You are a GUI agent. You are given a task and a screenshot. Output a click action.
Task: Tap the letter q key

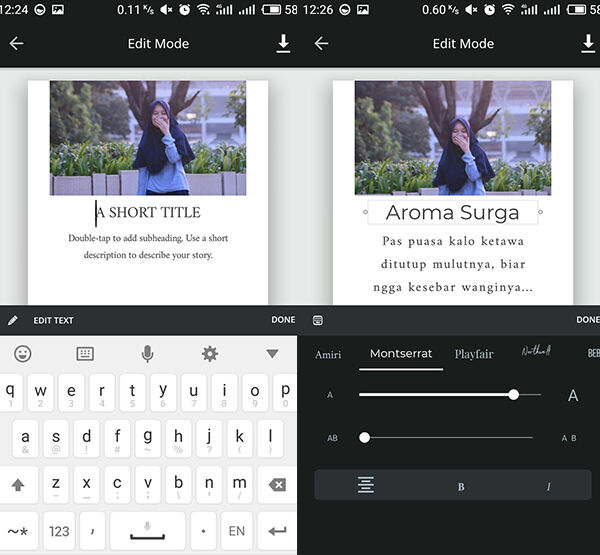(x=11, y=393)
